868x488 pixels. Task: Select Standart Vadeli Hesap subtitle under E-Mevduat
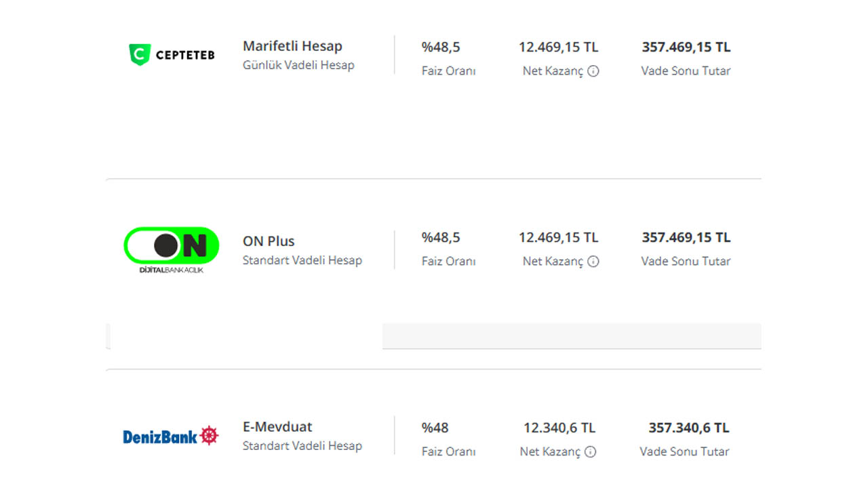point(302,446)
